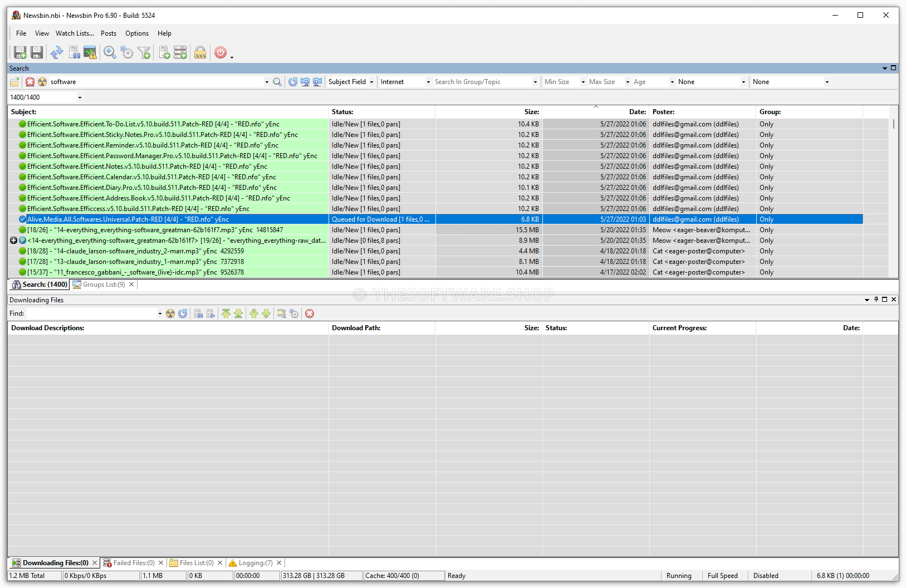The width and height of the screenshot is (906, 588).
Task: Open the Watch Lists menu
Action: [x=75, y=33]
